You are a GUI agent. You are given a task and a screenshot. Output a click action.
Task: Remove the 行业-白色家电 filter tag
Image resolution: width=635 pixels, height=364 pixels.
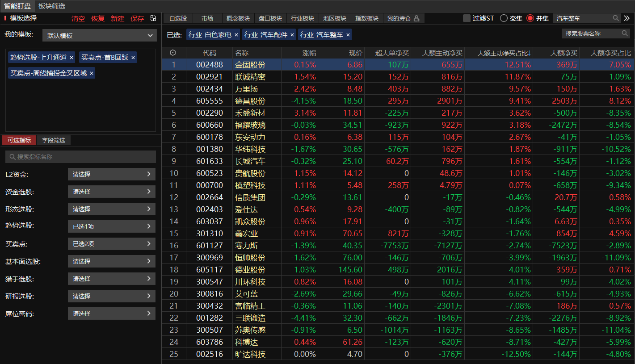[236, 35]
